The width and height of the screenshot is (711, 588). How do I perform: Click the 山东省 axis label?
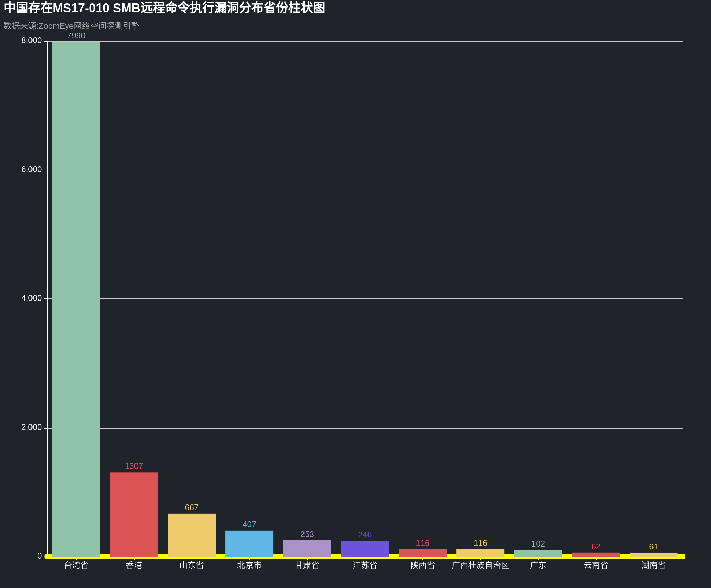pyautogui.click(x=192, y=565)
